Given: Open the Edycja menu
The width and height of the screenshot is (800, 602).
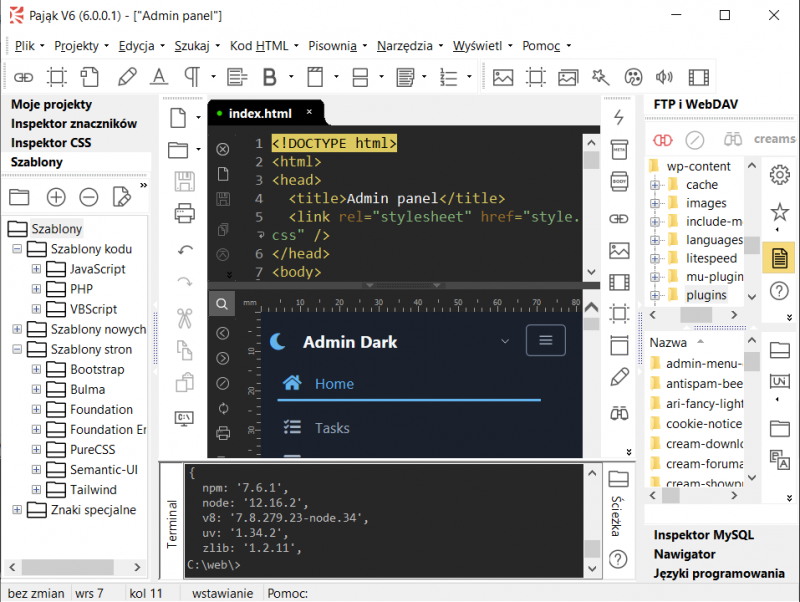Looking at the screenshot, I should point(141,46).
